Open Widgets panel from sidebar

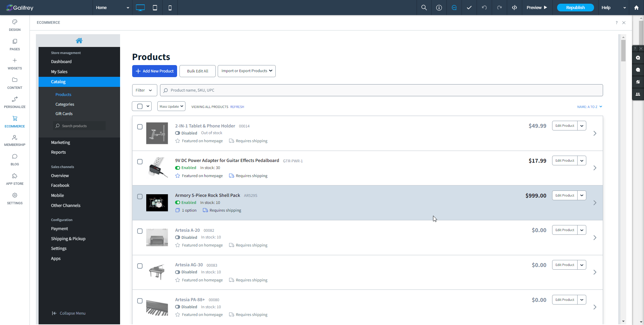coord(15,64)
